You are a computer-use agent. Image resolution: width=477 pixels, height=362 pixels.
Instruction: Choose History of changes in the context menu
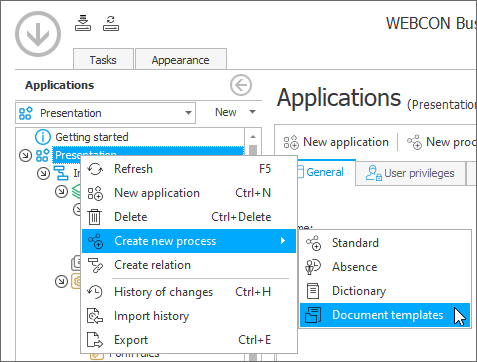point(189,292)
